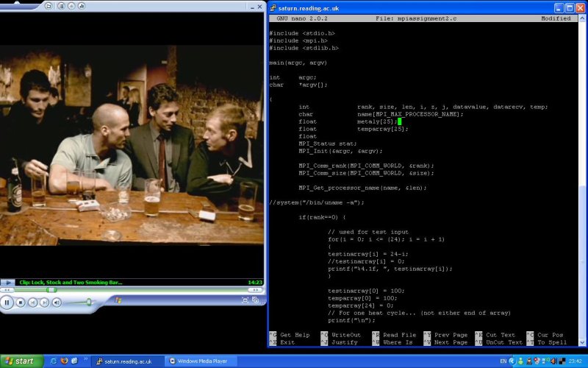Expand the Quick Launch overflow chevron

pos(85,359)
